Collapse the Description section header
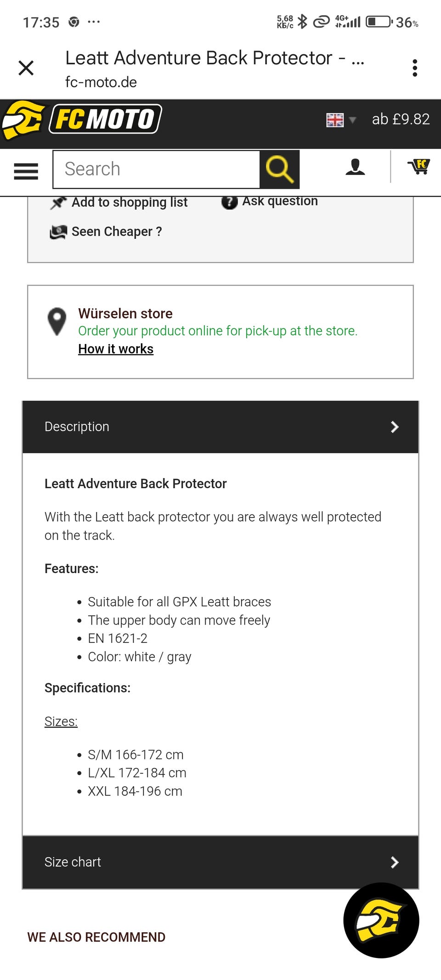 [x=220, y=427]
